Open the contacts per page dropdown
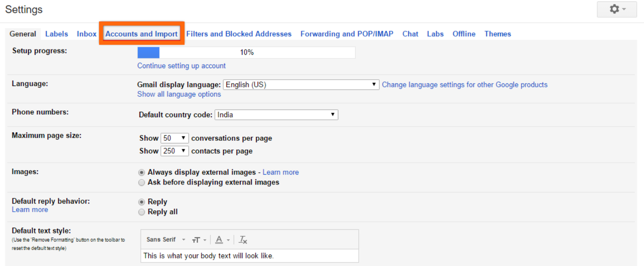 (x=175, y=151)
